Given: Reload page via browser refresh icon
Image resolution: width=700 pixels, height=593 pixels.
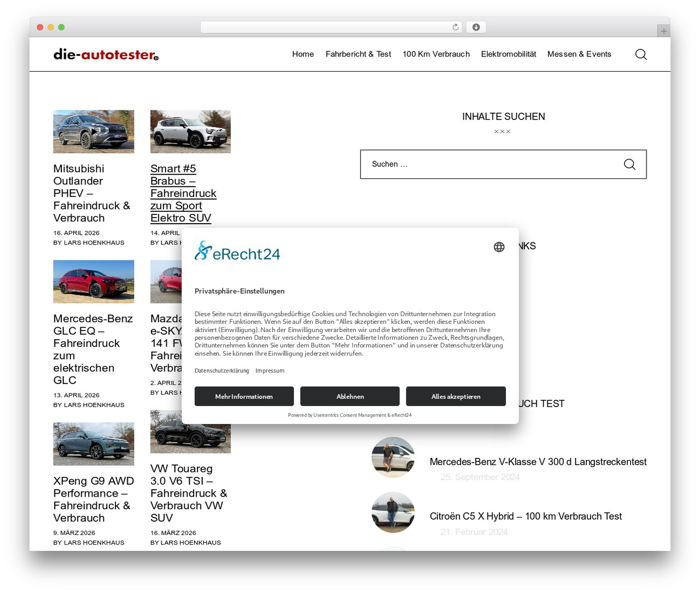Looking at the screenshot, I should click(455, 27).
